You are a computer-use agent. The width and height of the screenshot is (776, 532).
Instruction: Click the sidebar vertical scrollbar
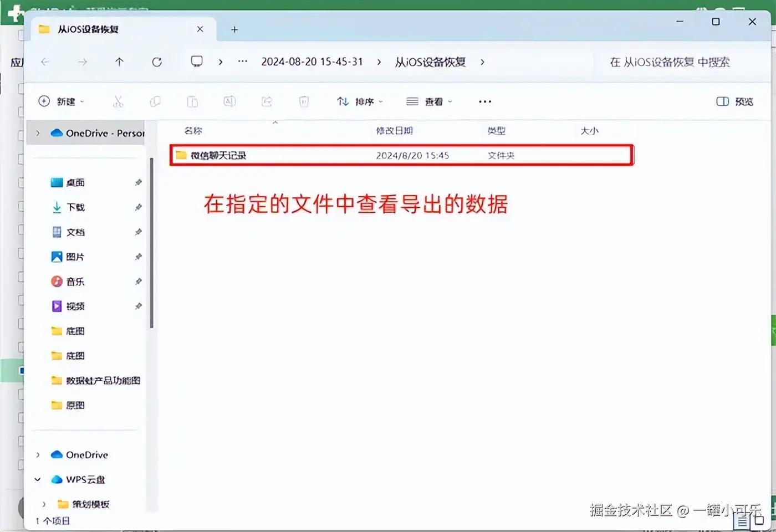[152, 243]
